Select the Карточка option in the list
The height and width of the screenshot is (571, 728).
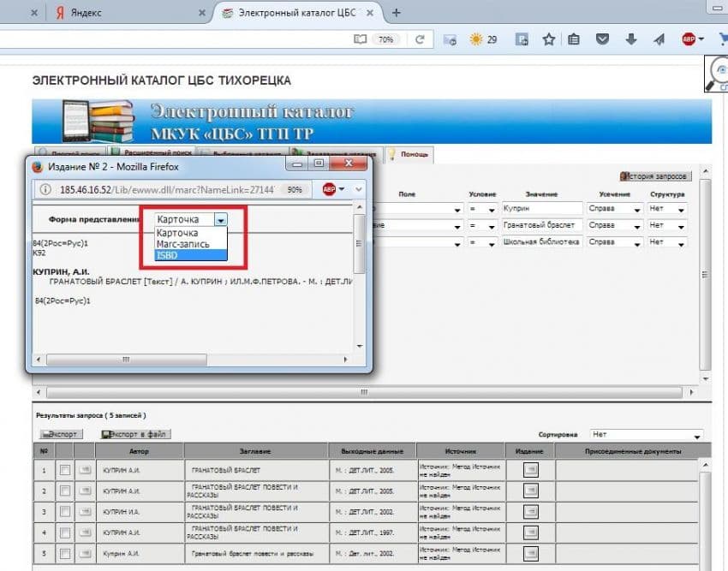tap(190, 233)
